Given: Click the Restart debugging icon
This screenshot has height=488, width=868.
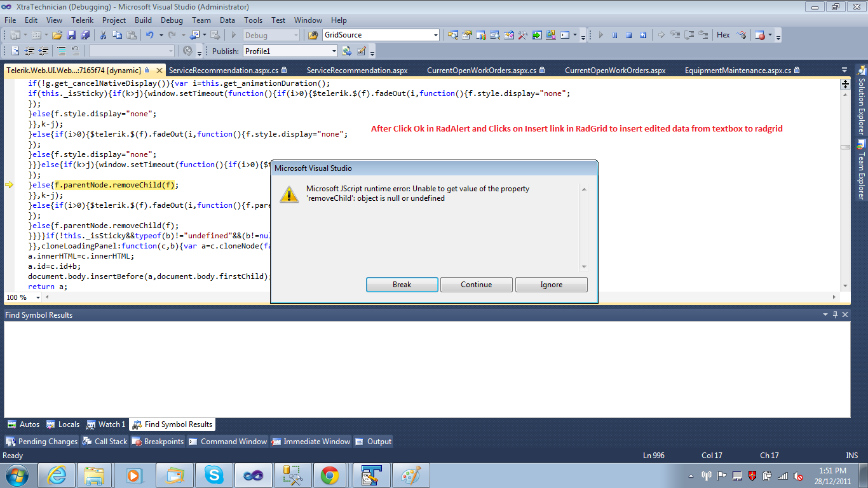Looking at the screenshot, I should [x=643, y=36].
